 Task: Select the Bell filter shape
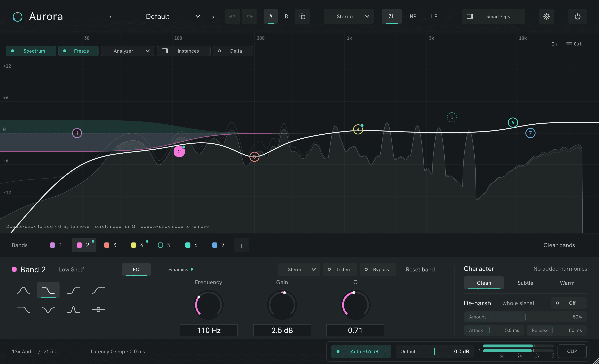point(23,290)
